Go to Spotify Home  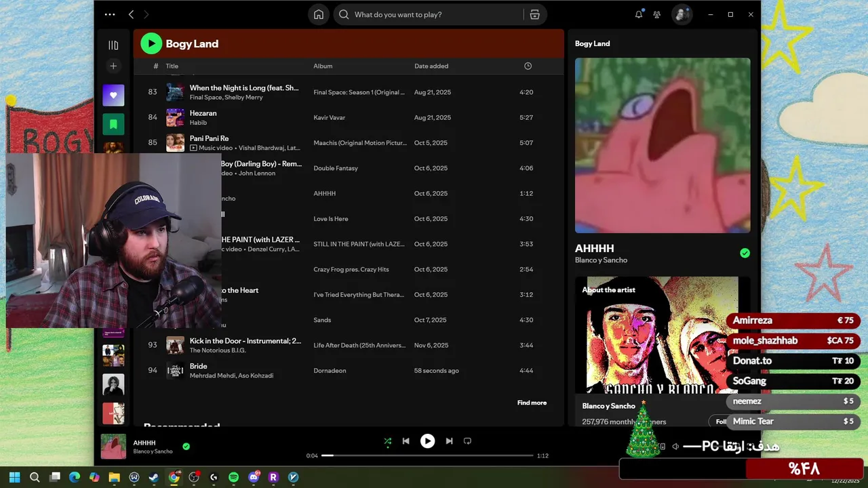tap(319, 14)
